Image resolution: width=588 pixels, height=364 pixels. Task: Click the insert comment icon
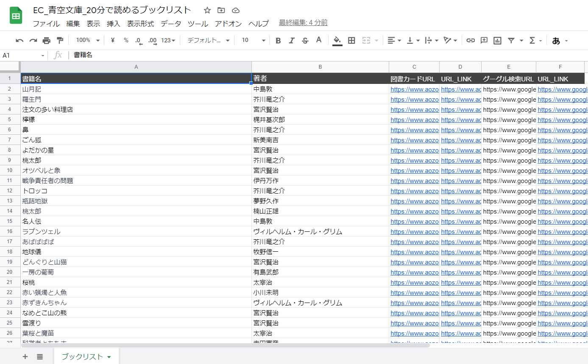pyautogui.click(x=484, y=40)
